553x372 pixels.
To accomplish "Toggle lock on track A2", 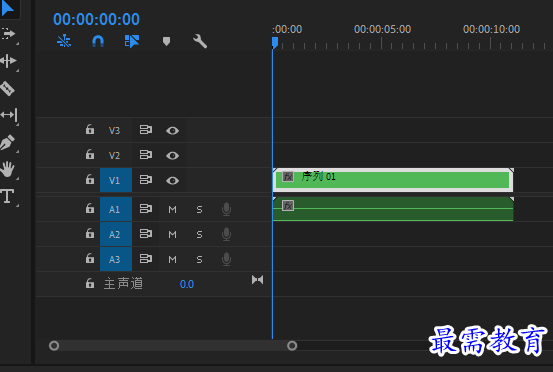I will tap(90, 233).
